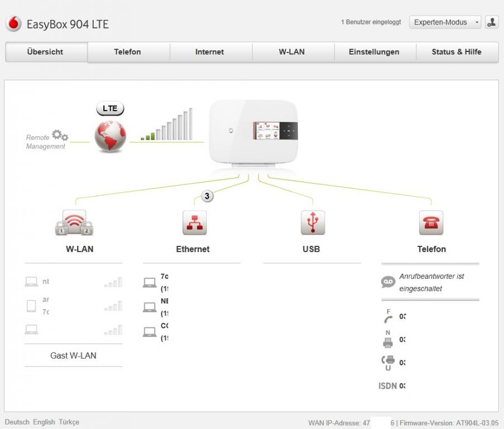Switch to the Übersicht tab

pyautogui.click(x=46, y=52)
